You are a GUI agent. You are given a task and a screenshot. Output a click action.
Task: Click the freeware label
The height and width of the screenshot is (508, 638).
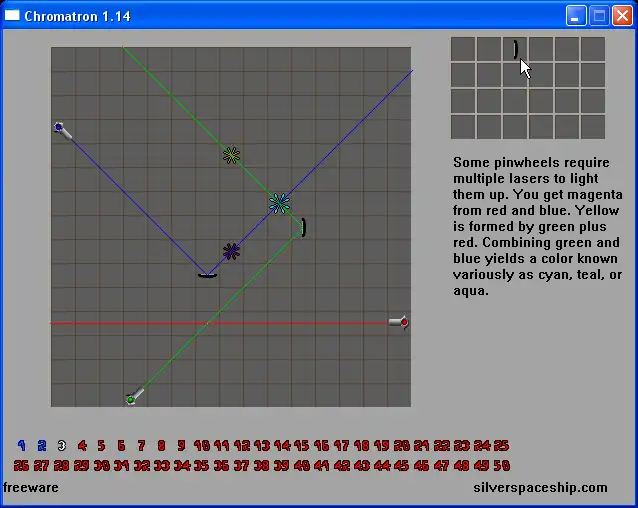[31, 488]
